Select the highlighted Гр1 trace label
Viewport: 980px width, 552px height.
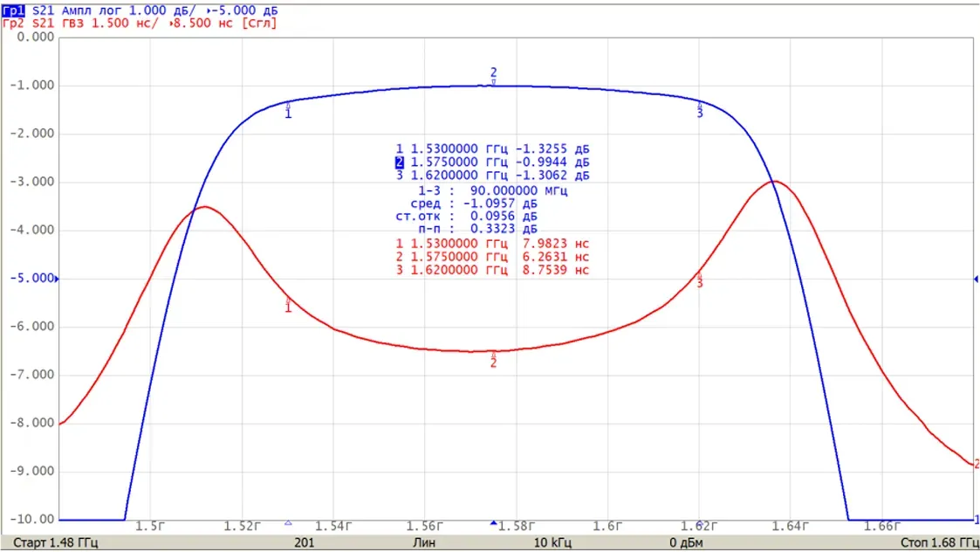[13, 10]
